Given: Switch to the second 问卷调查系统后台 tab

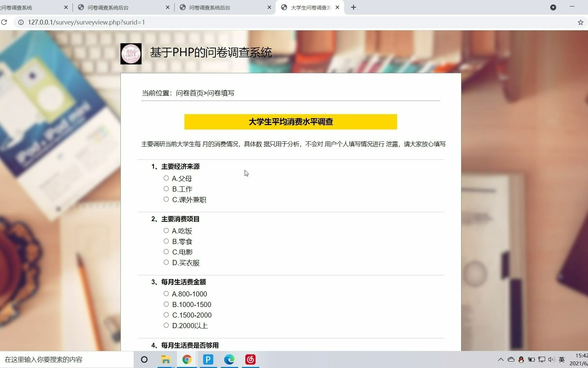Looking at the screenshot, I should [225, 7].
